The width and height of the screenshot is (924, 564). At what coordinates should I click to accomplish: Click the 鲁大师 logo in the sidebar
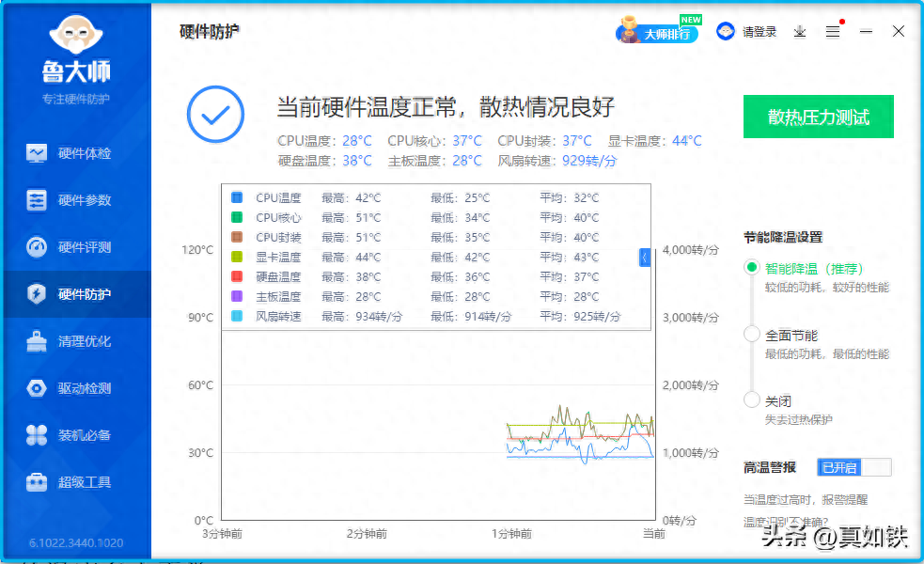(x=75, y=47)
